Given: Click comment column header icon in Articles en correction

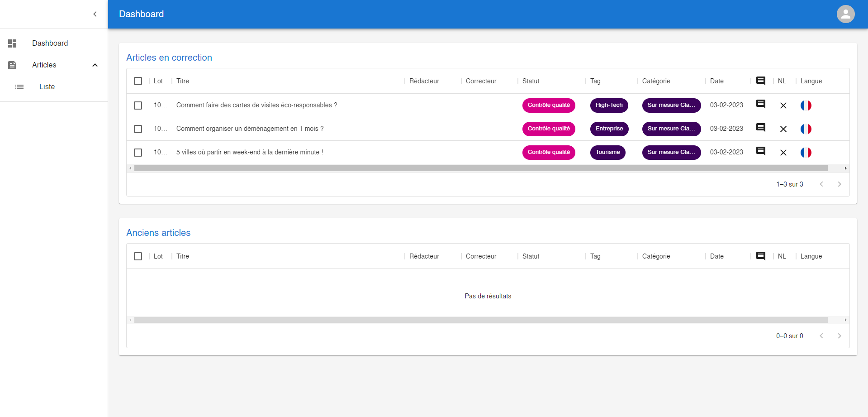Looking at the screenshot, I should (761, 81).
